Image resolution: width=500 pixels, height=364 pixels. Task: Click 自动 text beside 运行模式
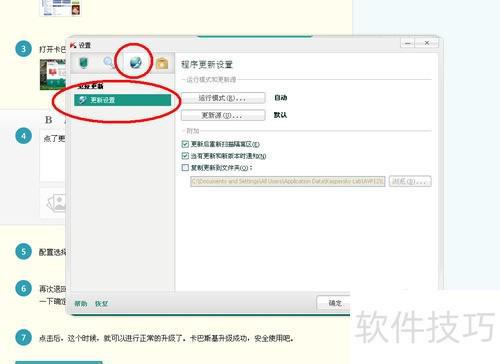(281, 98)
